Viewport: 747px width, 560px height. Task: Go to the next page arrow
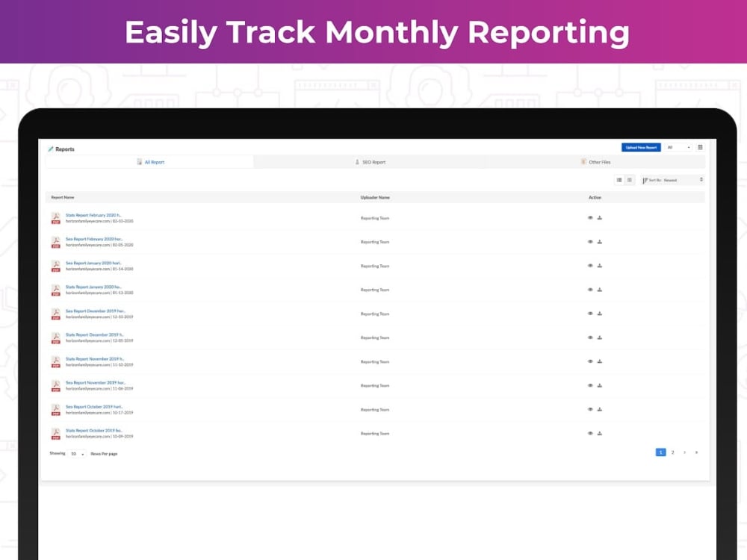point(684,452)
